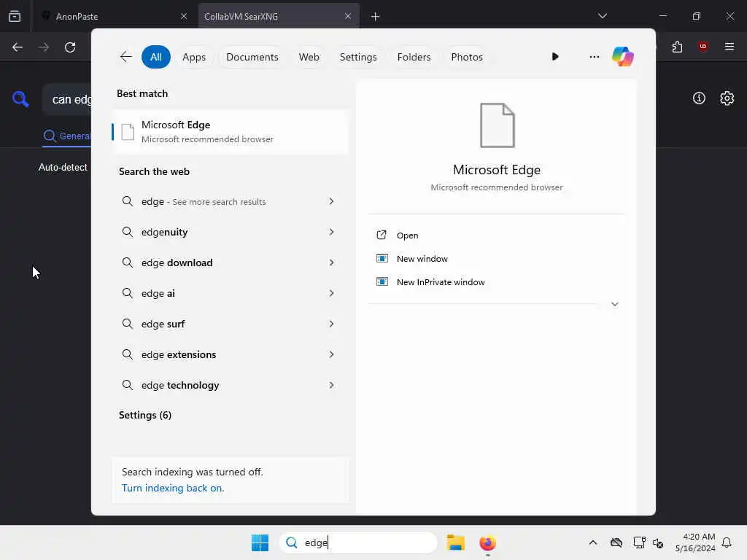Image resolution: width=747 pixels, height=560 pixels.
Task: Open Microsoft Edge best match result
Action: [231, 132]
